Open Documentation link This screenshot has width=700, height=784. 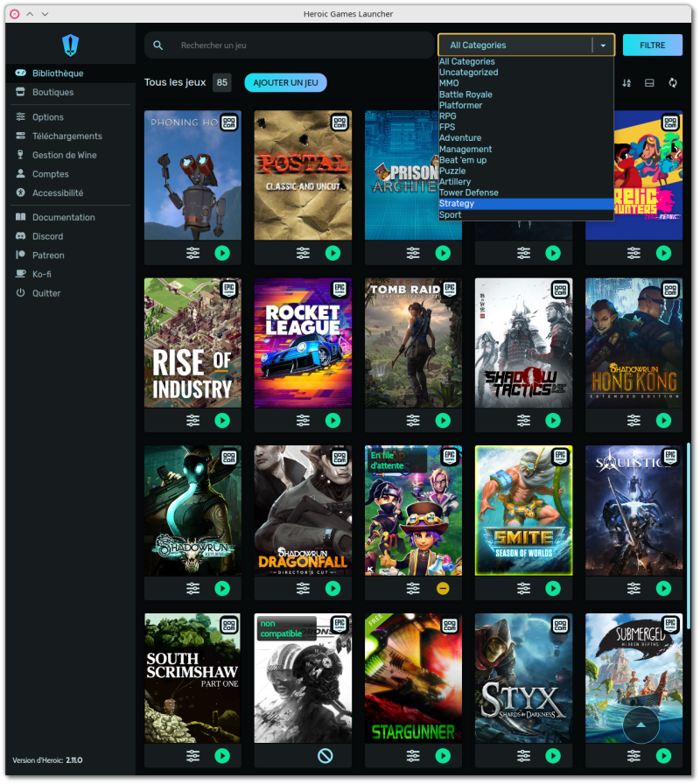point(71,218)
